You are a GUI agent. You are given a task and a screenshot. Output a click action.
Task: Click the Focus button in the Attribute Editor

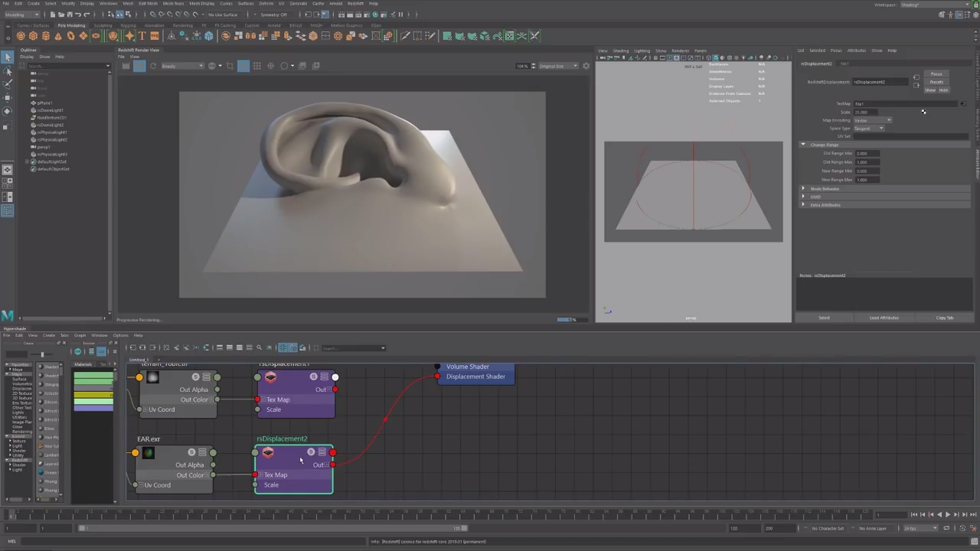(x=936, y=73)
